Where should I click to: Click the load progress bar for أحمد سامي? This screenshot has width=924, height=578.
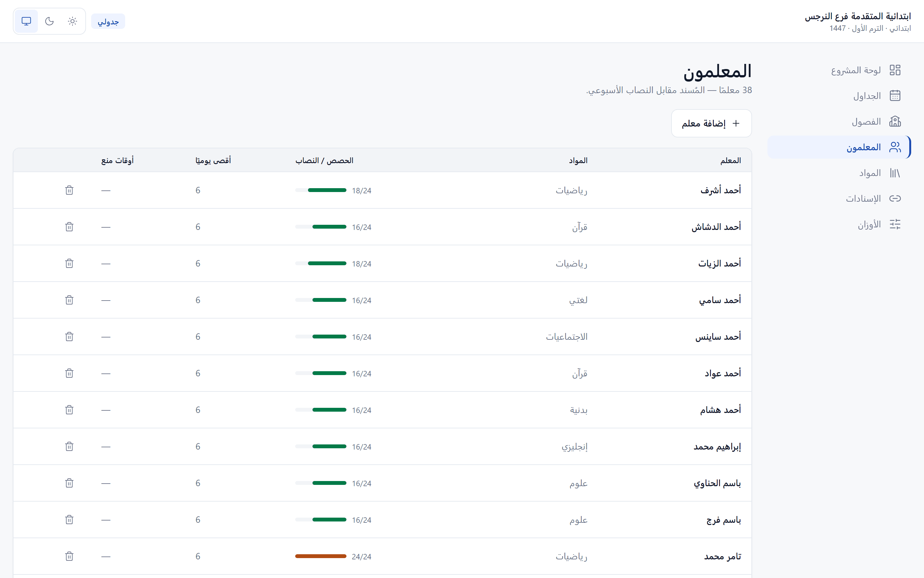point(321,300)
